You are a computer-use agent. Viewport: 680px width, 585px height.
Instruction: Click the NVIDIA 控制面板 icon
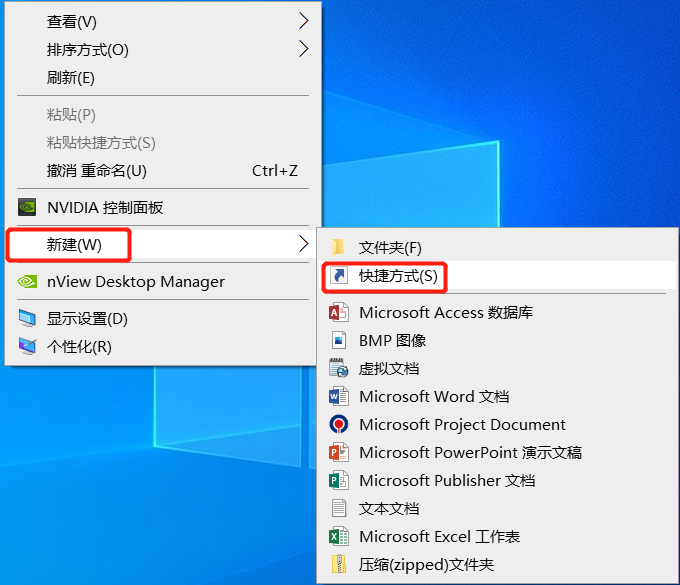click(x=27, y=208)
